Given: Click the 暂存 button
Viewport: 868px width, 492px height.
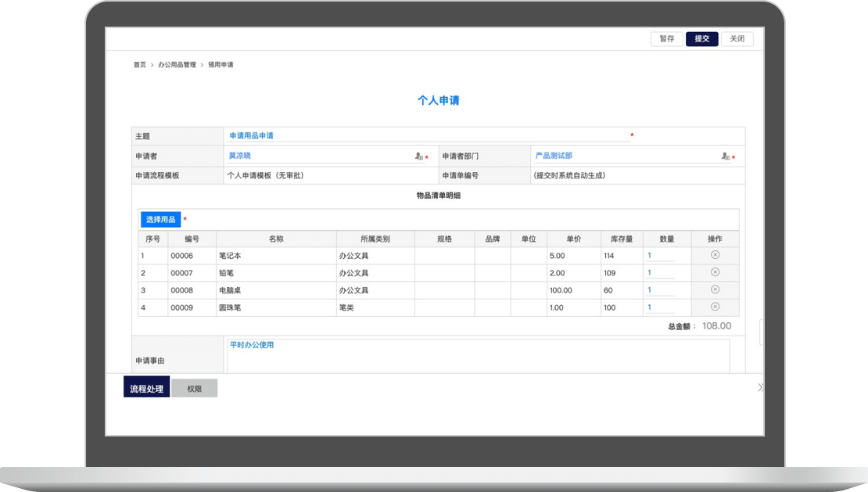Looking at the screenshot, I should click(666, 38).
